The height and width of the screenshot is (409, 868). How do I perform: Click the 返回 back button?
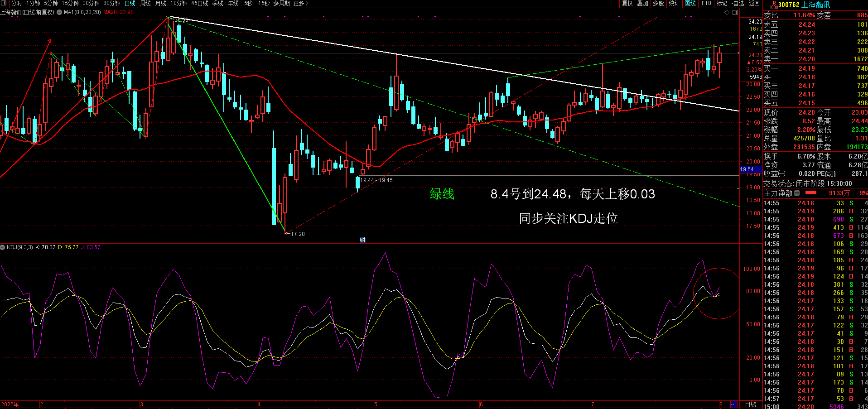coord(754,3)
